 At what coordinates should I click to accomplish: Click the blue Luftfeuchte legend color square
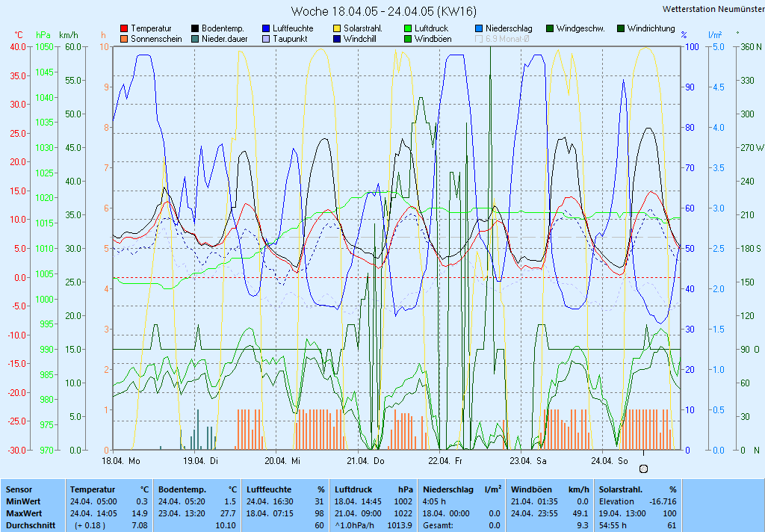point(266,29)
